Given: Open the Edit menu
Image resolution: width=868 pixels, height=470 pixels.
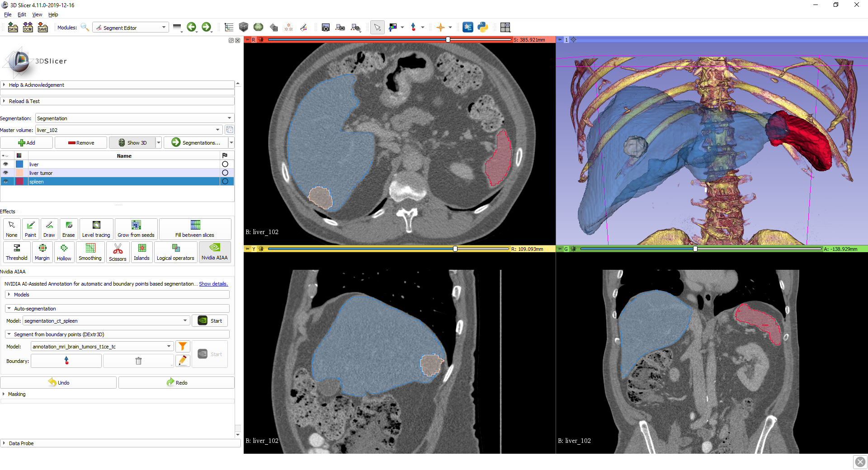Looking at the screenshot, I should [x=22, y=14].
